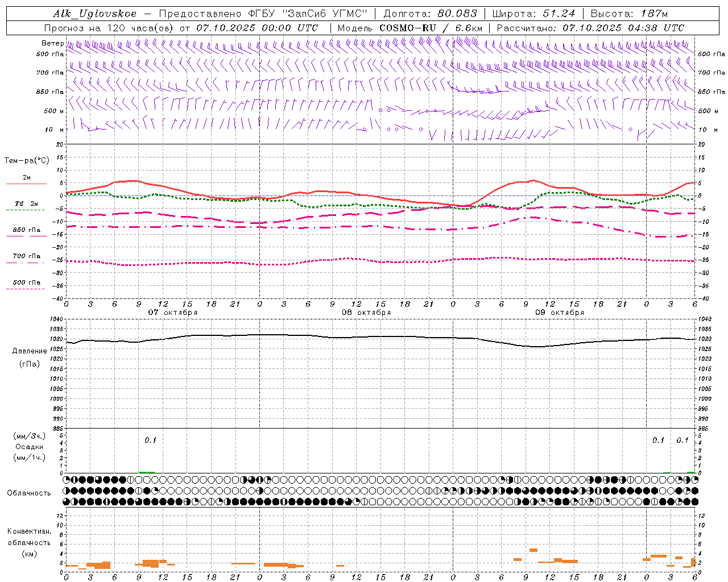The width and height of the screenshot is (728, 582).
Task: Click the 'Облачность' cloud cover label
Action: coord(29,493)
